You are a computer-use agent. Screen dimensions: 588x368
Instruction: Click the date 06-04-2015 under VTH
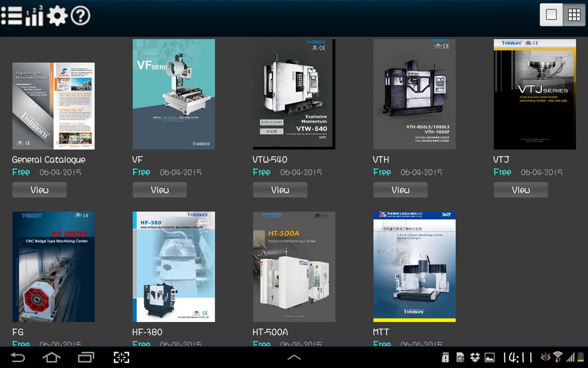tap(421, 172)
